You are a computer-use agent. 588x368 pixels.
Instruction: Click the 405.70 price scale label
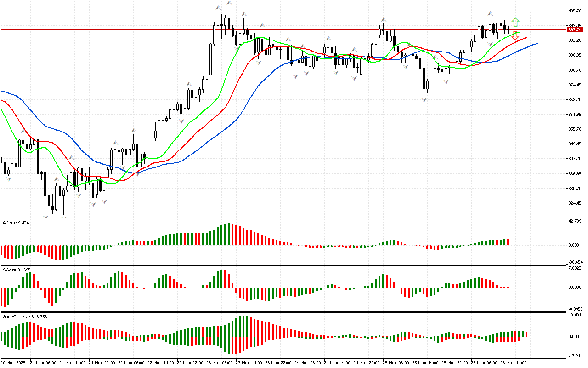575,11
